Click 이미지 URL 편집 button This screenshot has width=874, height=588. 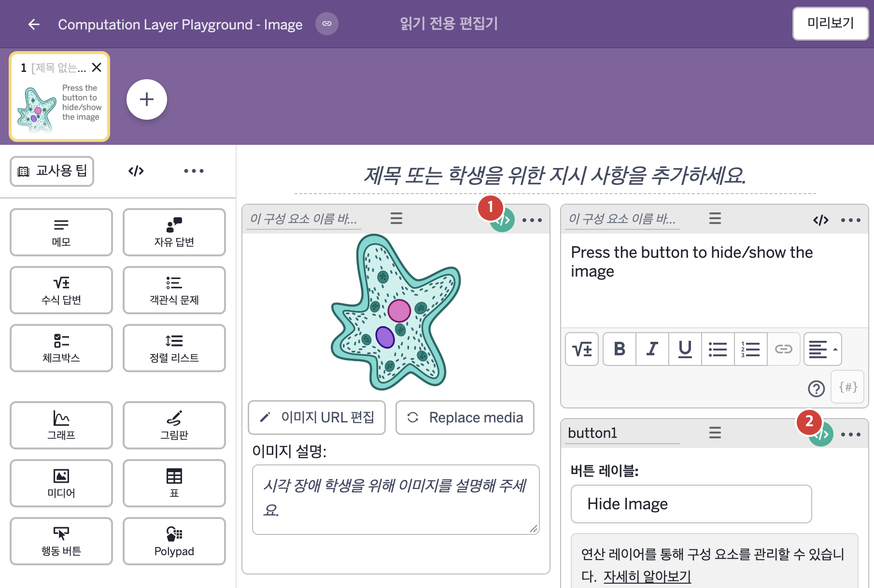coord(317,418)
